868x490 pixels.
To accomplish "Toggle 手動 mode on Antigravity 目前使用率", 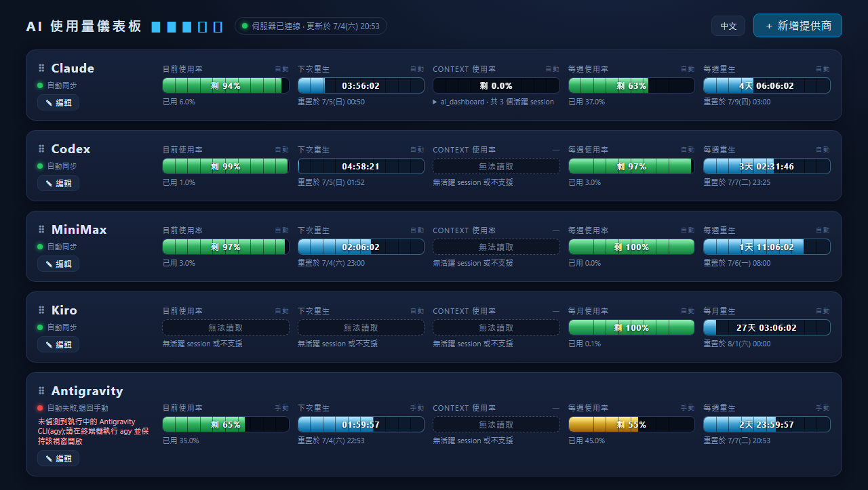I will click(281, 408).
